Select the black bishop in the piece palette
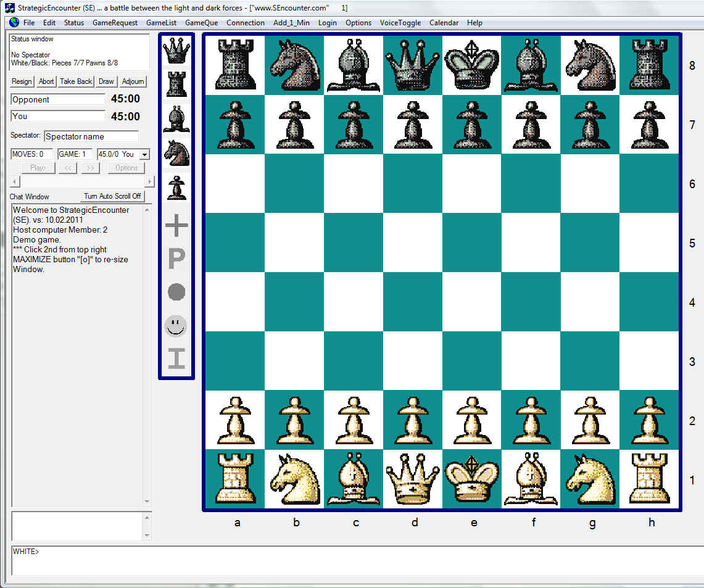 pos(176,119)
